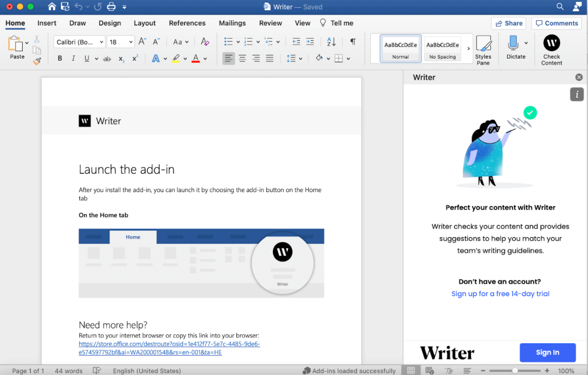Expand the multilevel list options
This screenshot has width=588, height=375.
[x=278, y=42]
